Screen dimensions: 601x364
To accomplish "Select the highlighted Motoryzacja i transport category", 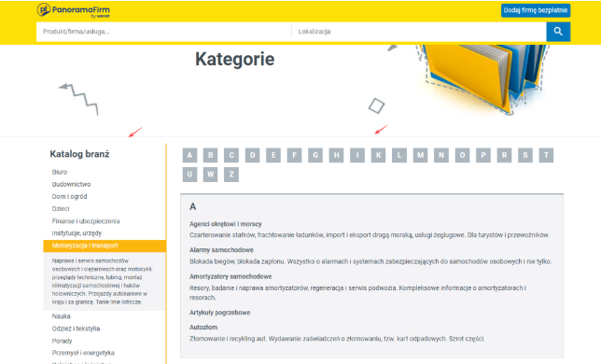I will 105,245.
